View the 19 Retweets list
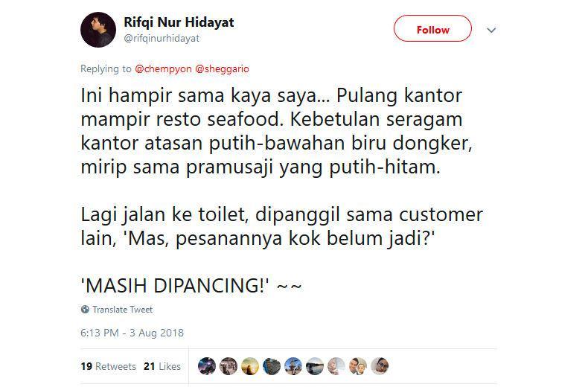588x390 pixels. coord(108,366)
